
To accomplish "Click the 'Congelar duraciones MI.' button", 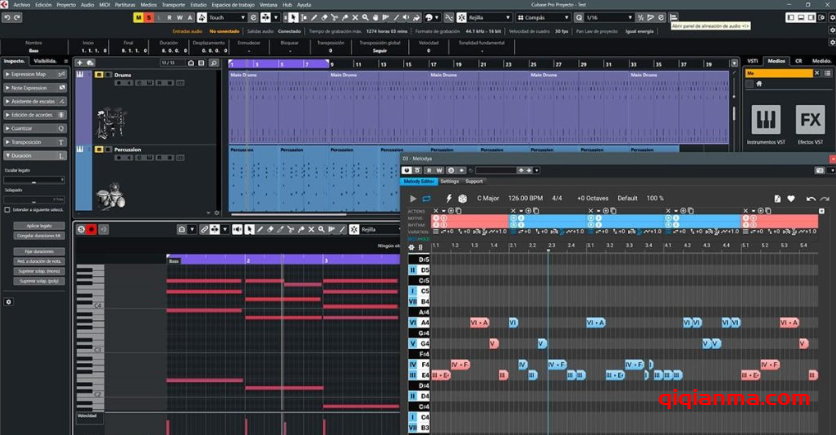I will [x=39, y=236].
